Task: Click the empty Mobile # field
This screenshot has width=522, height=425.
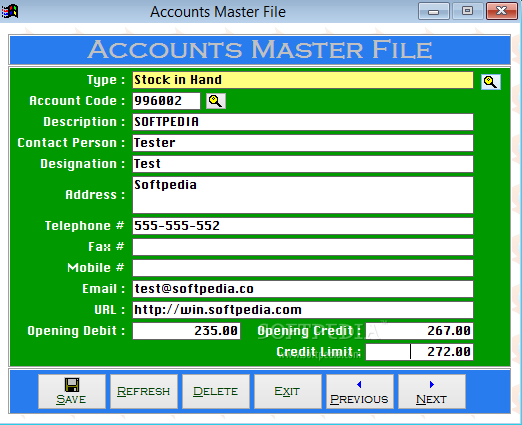Action: click(x=303, y=268)
